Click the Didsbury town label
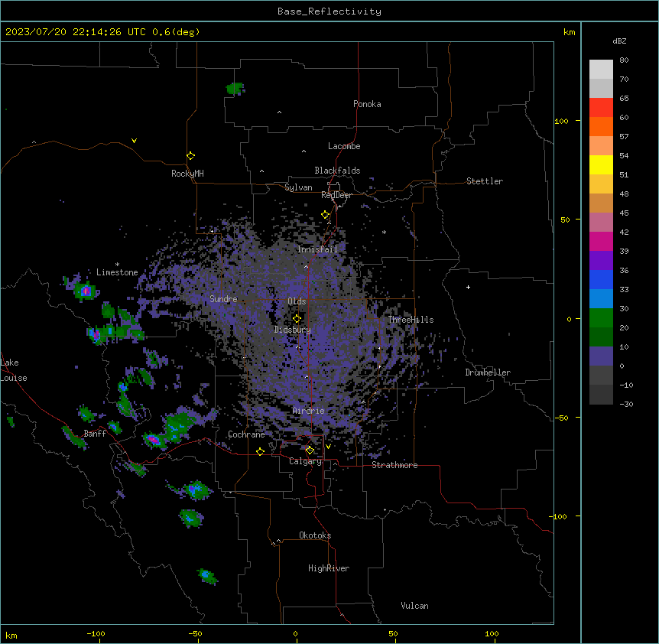The width and height of the screenshot is (659, 644). pyautogui.click(x=293, y=330)
